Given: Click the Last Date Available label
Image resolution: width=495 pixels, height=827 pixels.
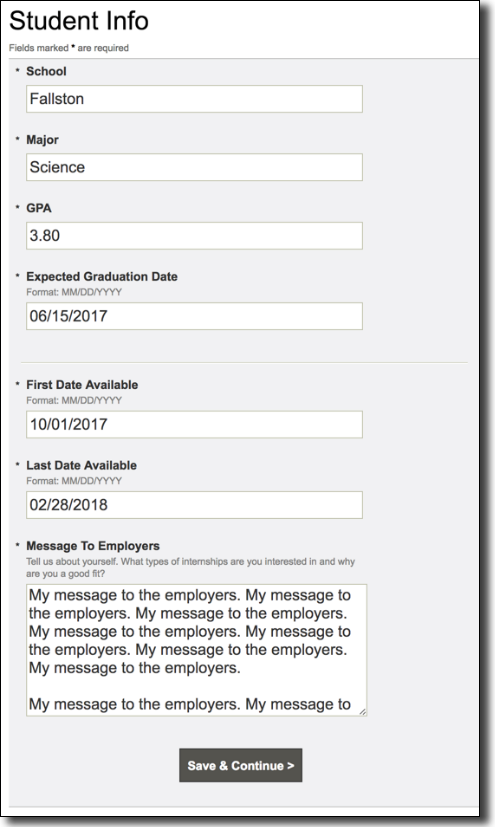Looking at the screenshot, I should (x=82, y=465).
